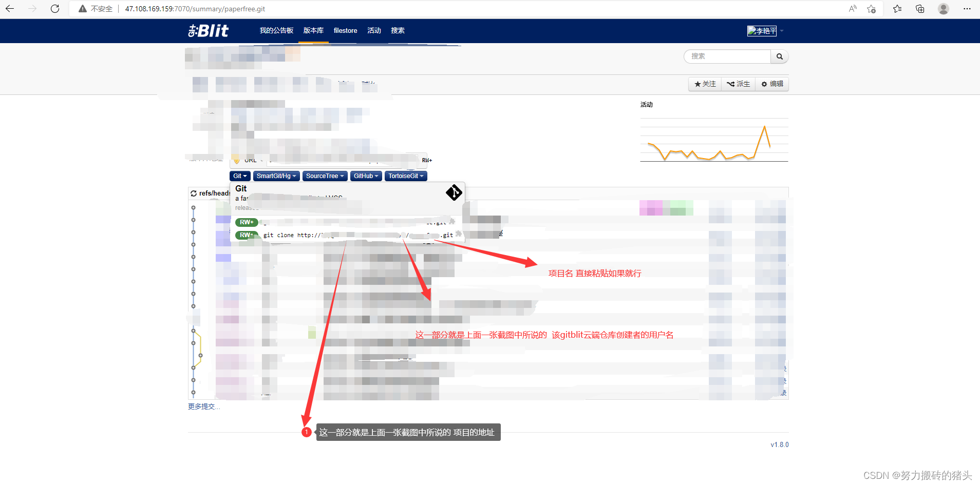Click the v1.8.0 version link

pyautogui.click(x=780, y=445)
